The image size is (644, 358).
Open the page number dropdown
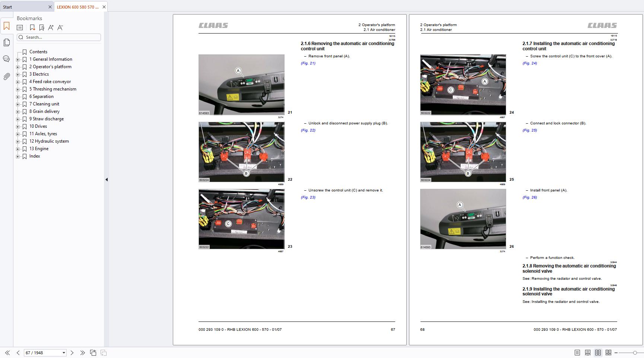tap(64, 353)
